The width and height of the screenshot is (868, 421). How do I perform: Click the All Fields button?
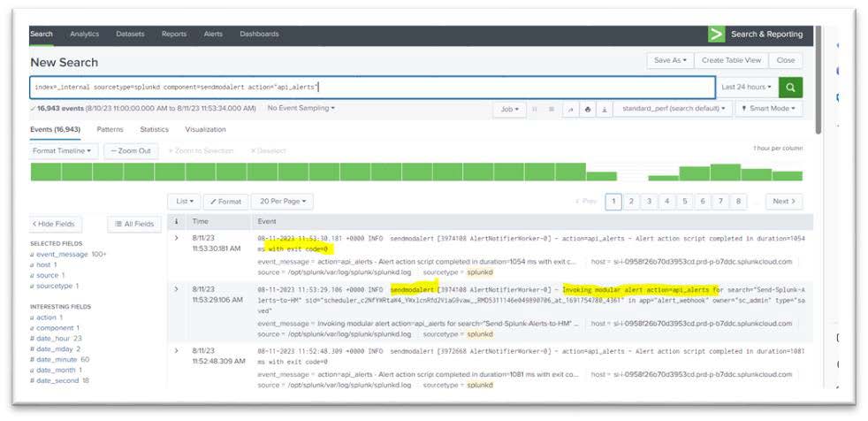coord(134,224)
